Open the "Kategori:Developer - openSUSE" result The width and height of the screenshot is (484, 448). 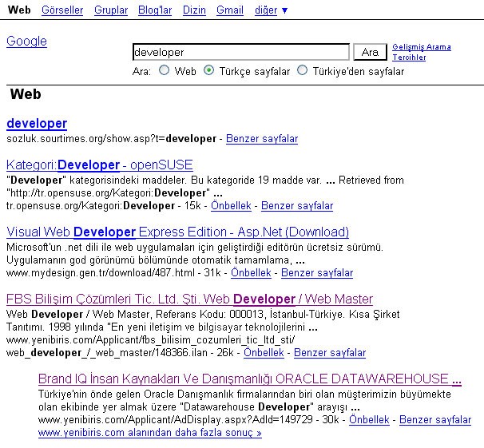99,165
